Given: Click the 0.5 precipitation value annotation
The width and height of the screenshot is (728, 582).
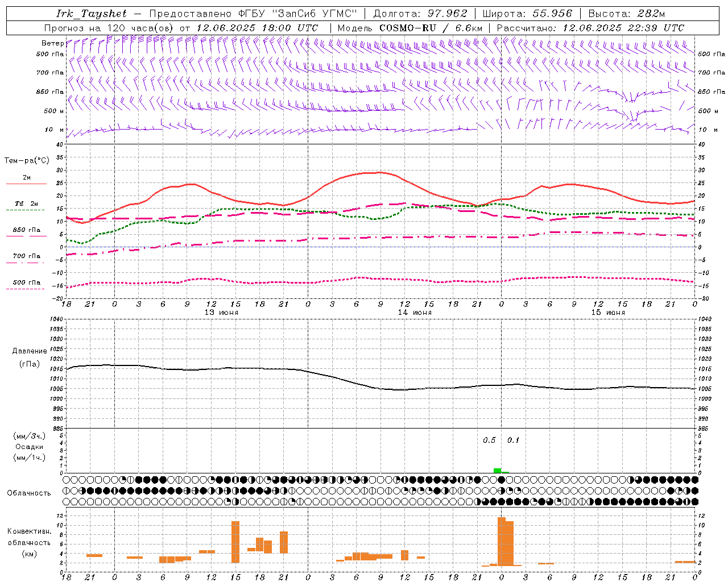Looking at the screenshot, I should pos(489,440).
